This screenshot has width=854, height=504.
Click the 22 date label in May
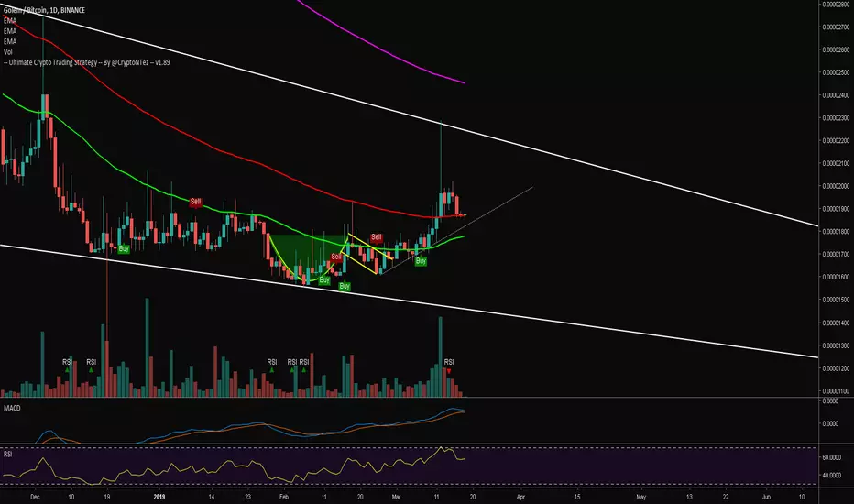tap(726, 497)
